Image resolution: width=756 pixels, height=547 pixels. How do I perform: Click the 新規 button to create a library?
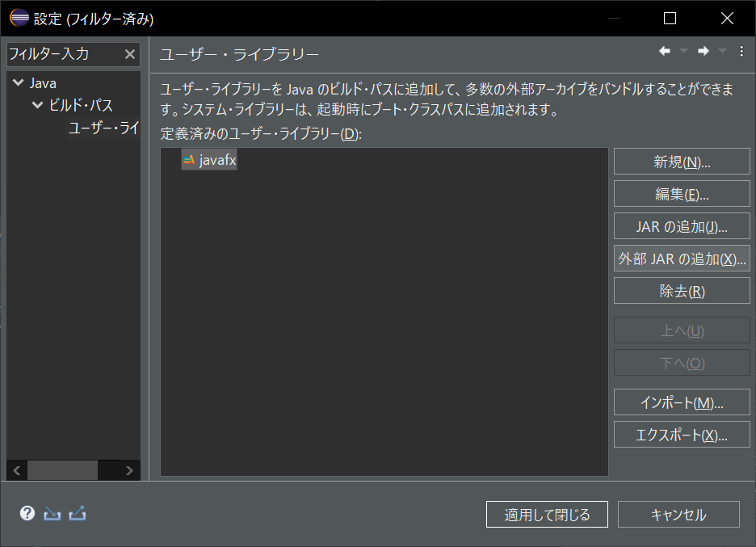(682, 161)
